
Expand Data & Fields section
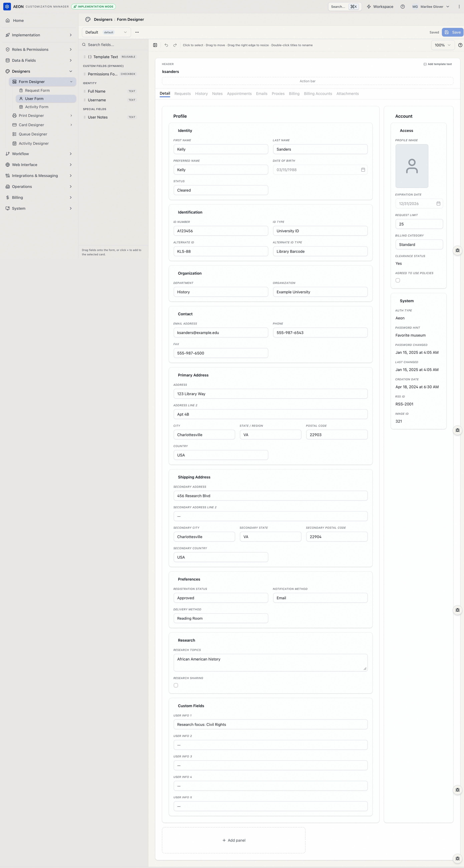coord(39,60)
